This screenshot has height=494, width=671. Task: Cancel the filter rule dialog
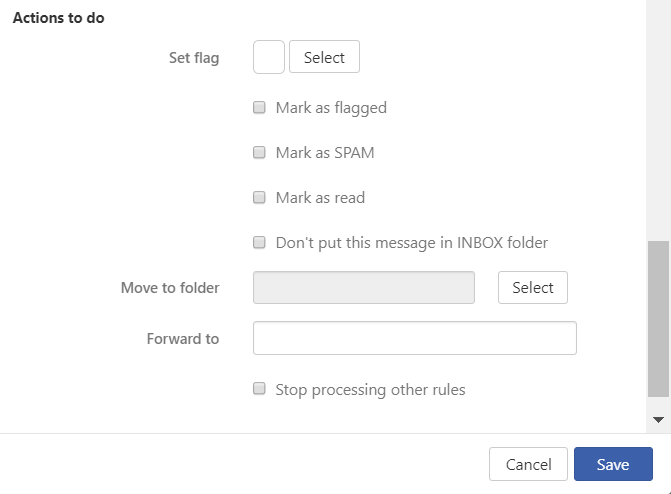coord(528,464)
